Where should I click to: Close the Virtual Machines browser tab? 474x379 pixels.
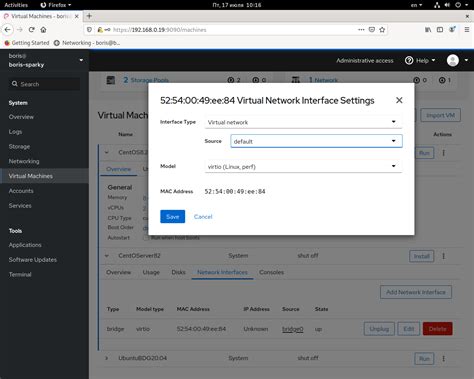[x=77, y=16]
